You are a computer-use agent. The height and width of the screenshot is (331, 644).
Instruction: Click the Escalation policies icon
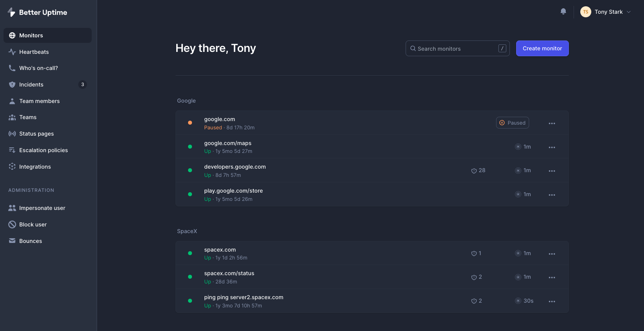tap(12, 150)
